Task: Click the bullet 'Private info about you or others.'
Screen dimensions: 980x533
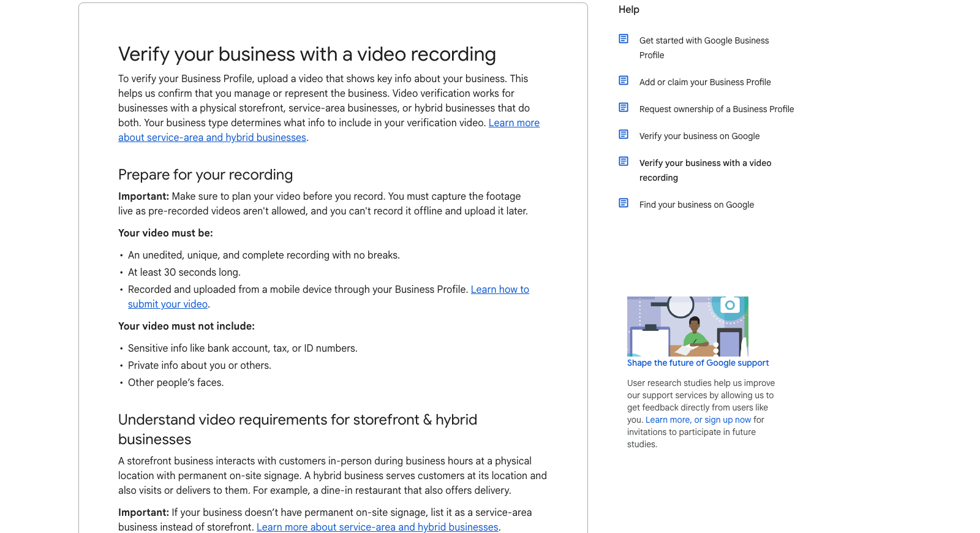Action: [x=199, y=365]
